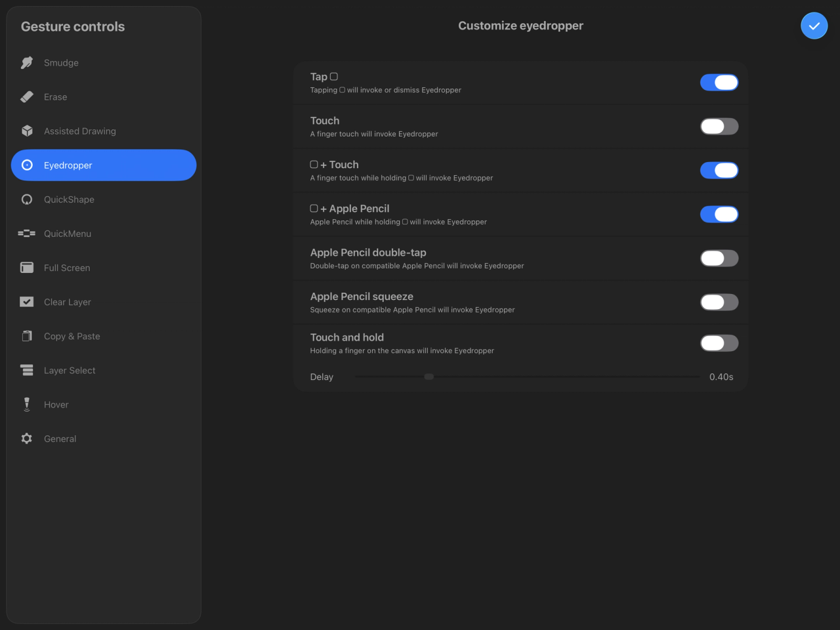840x630 pixels.
Task: Enable the Touch toggle
Action: tap(719, 127)
